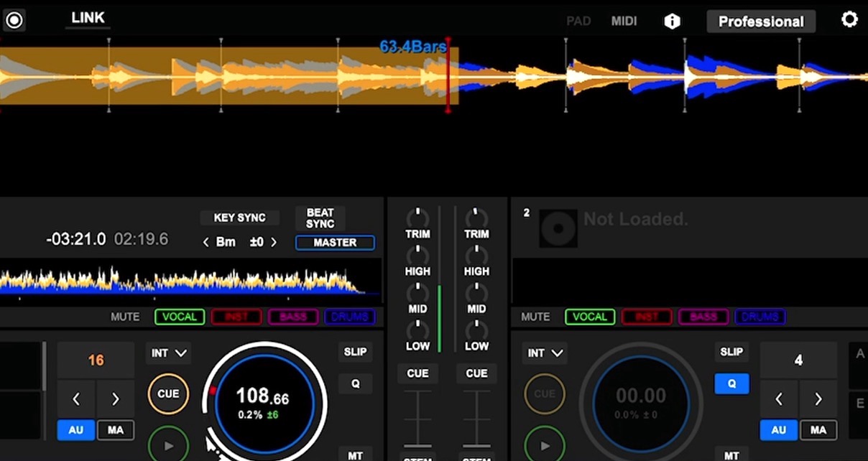Viewport: 868px width, 461px height.
Task: Click the record logo icon top-left
Action: pyautogui.click(x=14, y=19)
